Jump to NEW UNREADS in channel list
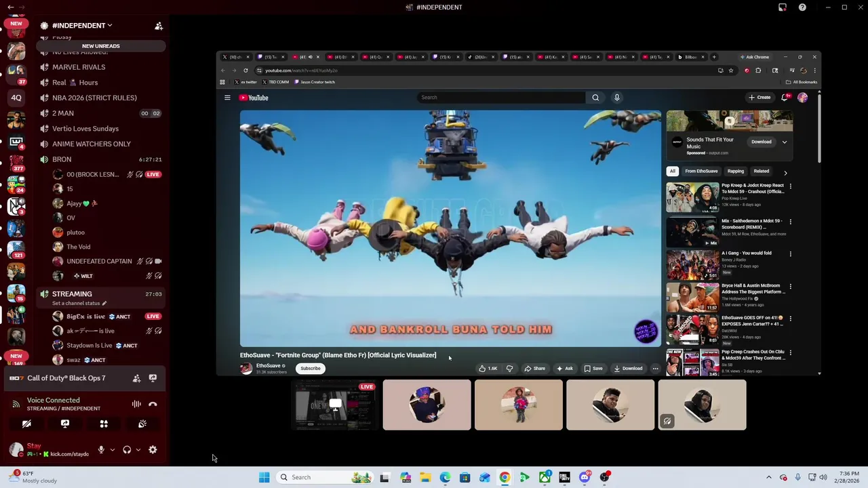This screenshot has height=488, width=868. pos(100,46)
